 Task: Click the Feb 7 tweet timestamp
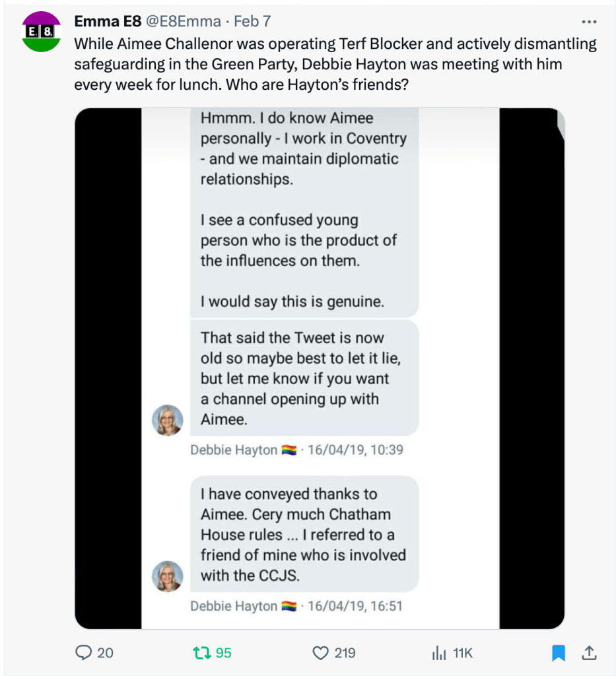tap(252, 21)
